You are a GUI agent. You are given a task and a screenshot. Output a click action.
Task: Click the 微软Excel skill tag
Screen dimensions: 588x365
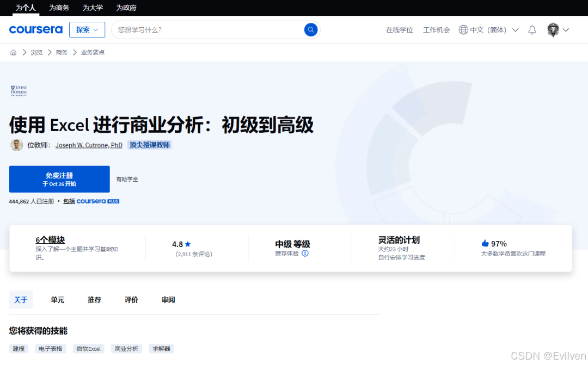coord(89,349)
